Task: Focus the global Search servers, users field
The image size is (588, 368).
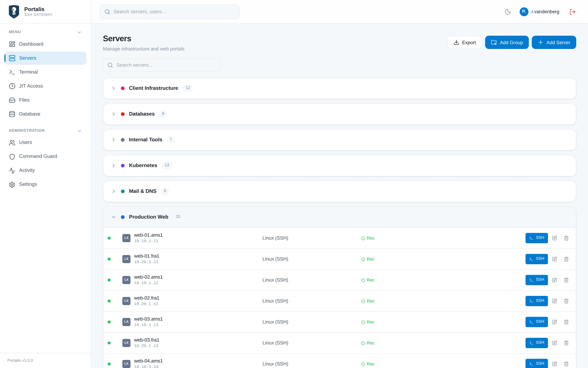Action: click(170, 12)
